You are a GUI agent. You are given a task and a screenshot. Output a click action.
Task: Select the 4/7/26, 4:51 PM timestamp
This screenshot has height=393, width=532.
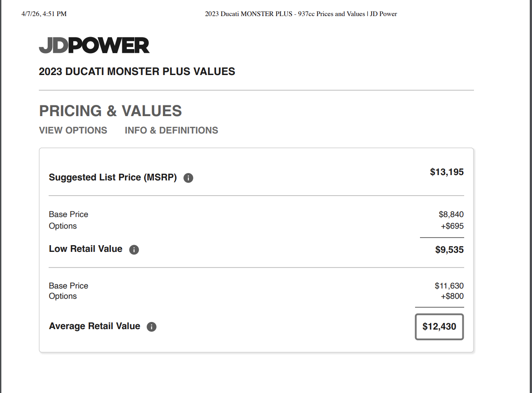44,14
